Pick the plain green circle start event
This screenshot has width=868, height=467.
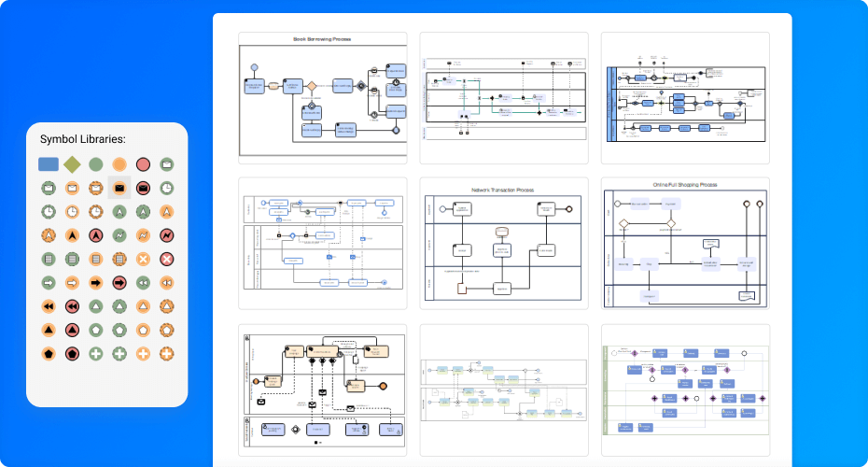(96, 164)
